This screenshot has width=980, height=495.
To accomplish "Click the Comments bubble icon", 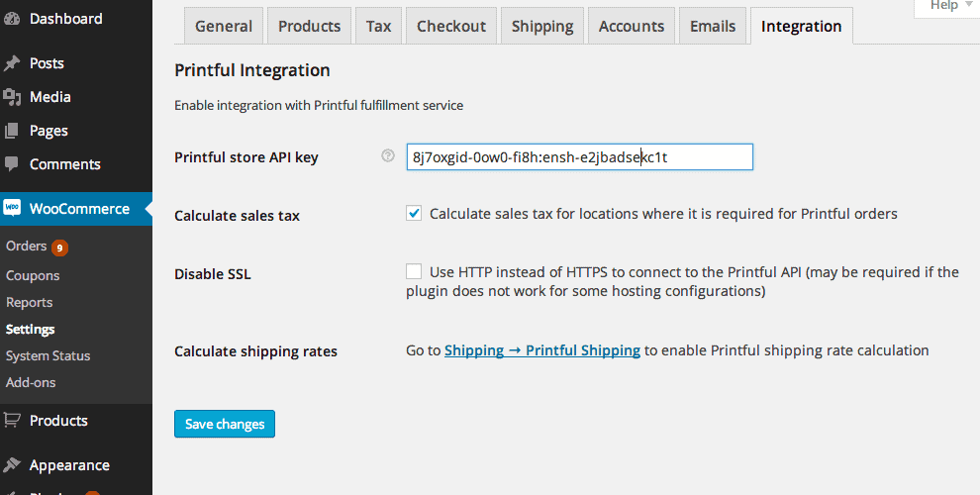I will tap(12, 163).
